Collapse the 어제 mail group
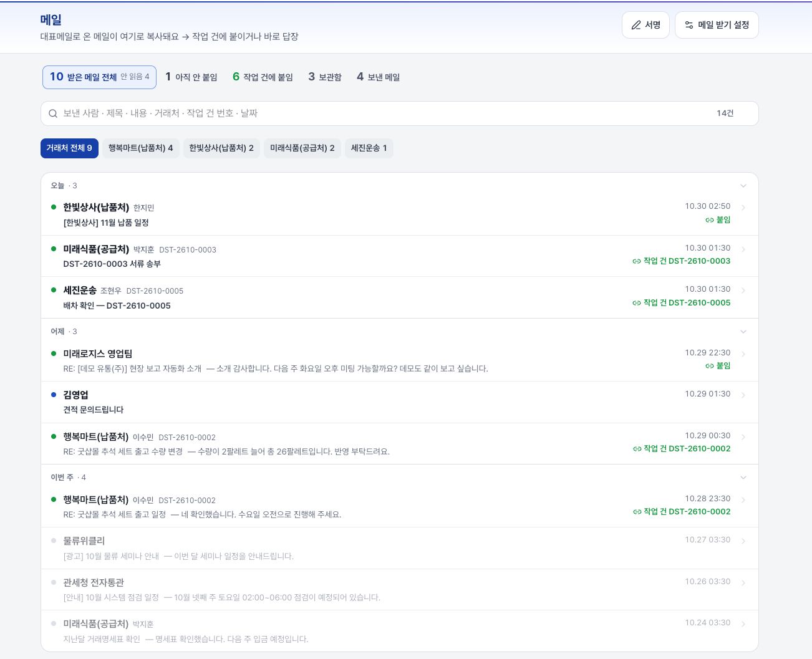Viewport: 812px width, 659px height. click(x=743, y=332)
